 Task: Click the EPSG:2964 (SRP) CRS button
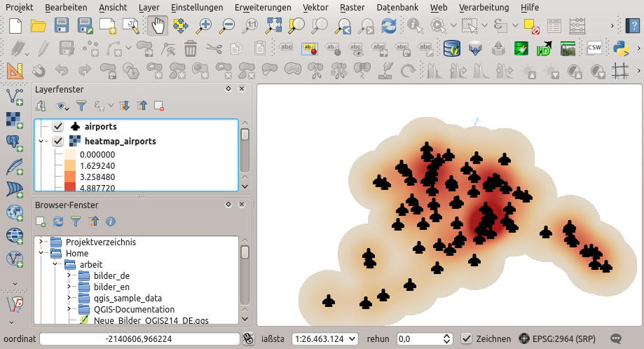[559, 339]
